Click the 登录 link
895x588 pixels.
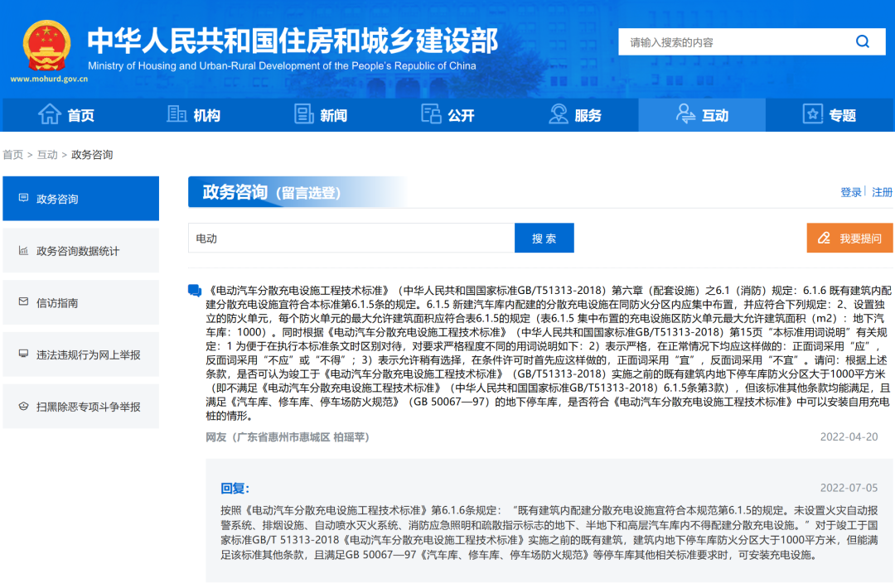(851, 192)
